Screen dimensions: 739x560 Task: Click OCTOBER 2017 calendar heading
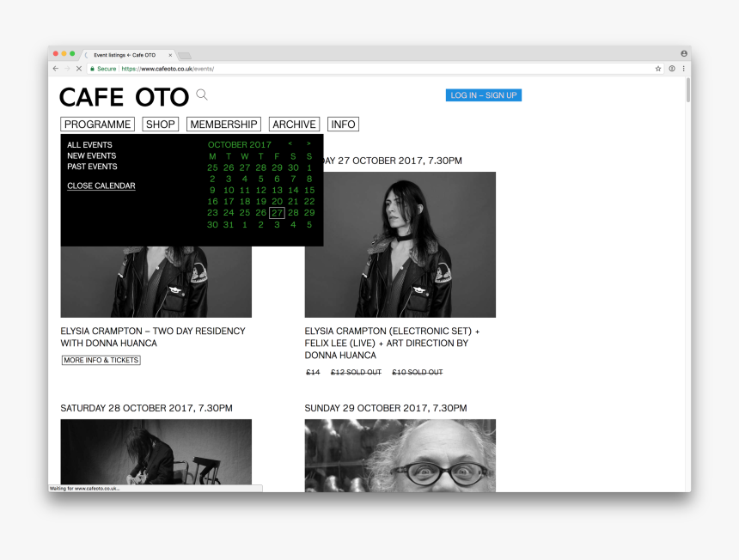[240, 144]
